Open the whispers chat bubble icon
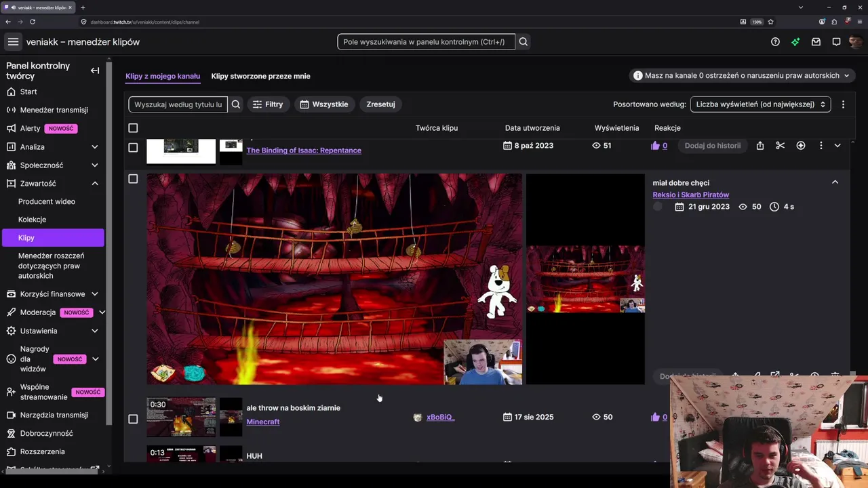The image size is (868, 488). point(836,42)
